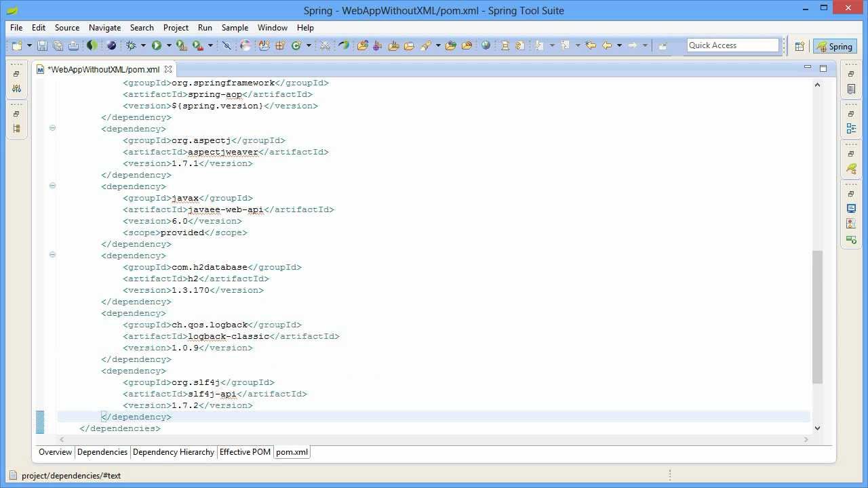Click the Quick Access search field
Screen dimensions: 868x488
coord(732,45)
